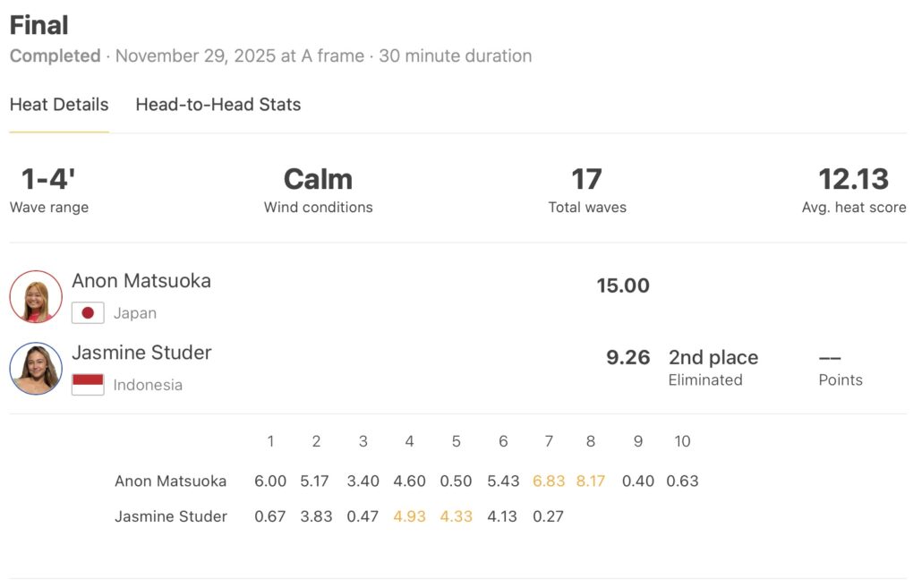The height and width of the screenshot is (588, 922).
Task: Select Matsuoka's highlighted 6.83 wave score
Action: click(x=549, y=481)
